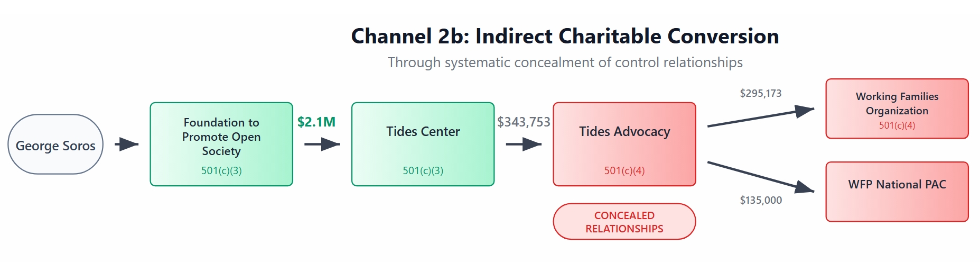Click the Working Families Organization box
The height and width of the screenshot is (262, 980).
coord(897,109)
